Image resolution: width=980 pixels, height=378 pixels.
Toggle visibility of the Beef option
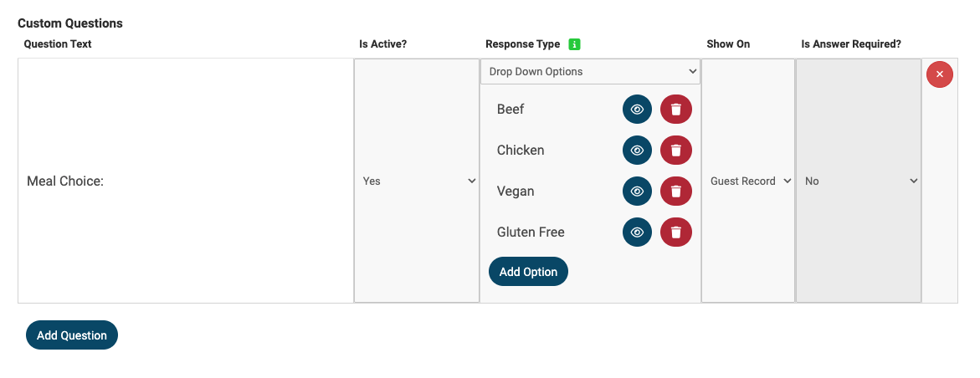637,110
